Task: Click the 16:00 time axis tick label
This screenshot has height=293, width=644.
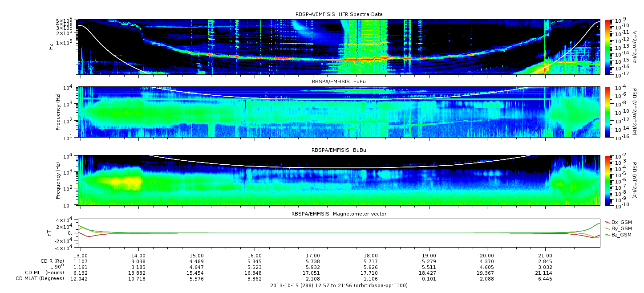Action: 255,255
